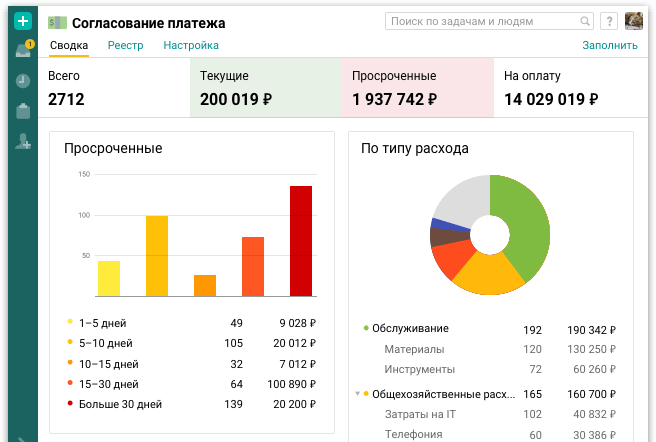This screenshot has height=442, width=656.
Task: Click the Заполнить link
Action: (609, 45)
